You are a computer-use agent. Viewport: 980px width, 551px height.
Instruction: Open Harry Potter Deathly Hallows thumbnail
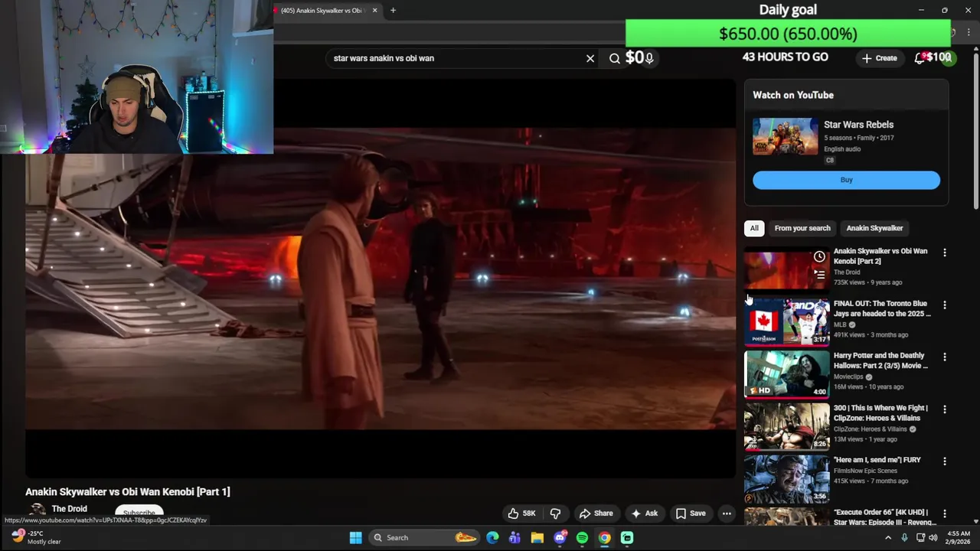click(x=786, y=373)
